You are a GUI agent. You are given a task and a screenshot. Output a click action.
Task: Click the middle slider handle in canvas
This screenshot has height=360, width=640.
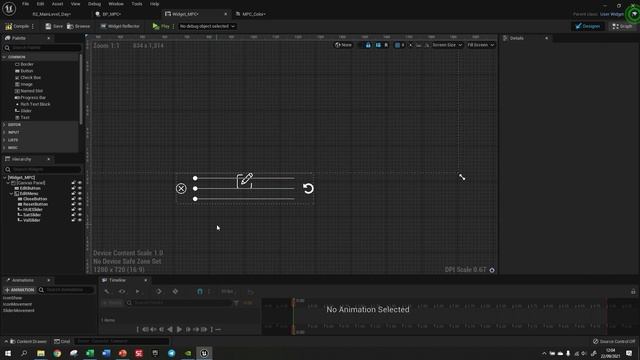195,188
